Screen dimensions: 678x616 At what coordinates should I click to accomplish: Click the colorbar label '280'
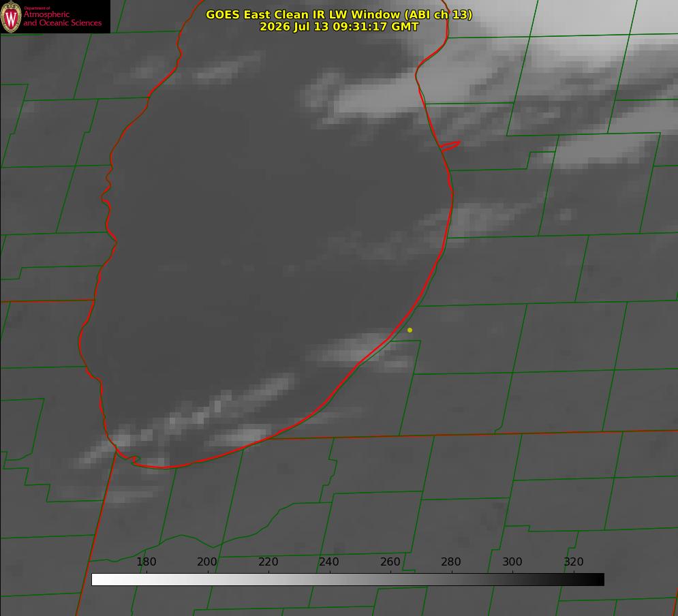pyautogui.click(x=451, y=562)
